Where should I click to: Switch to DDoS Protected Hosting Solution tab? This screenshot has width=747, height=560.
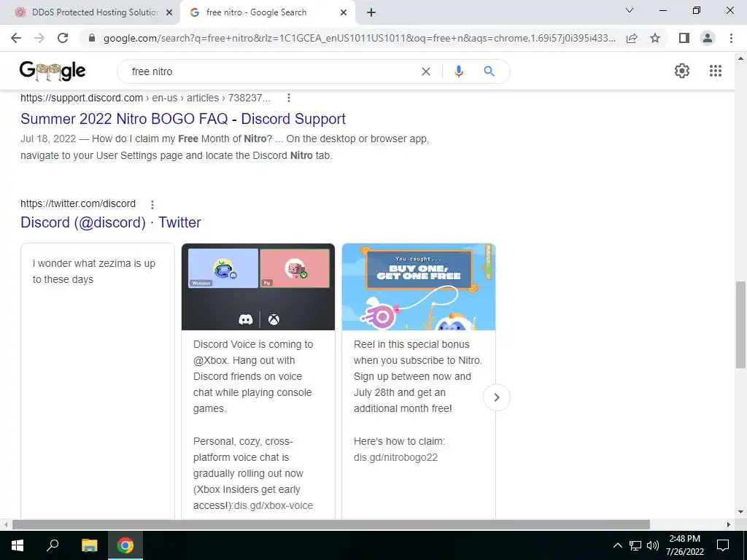[90, 12]
